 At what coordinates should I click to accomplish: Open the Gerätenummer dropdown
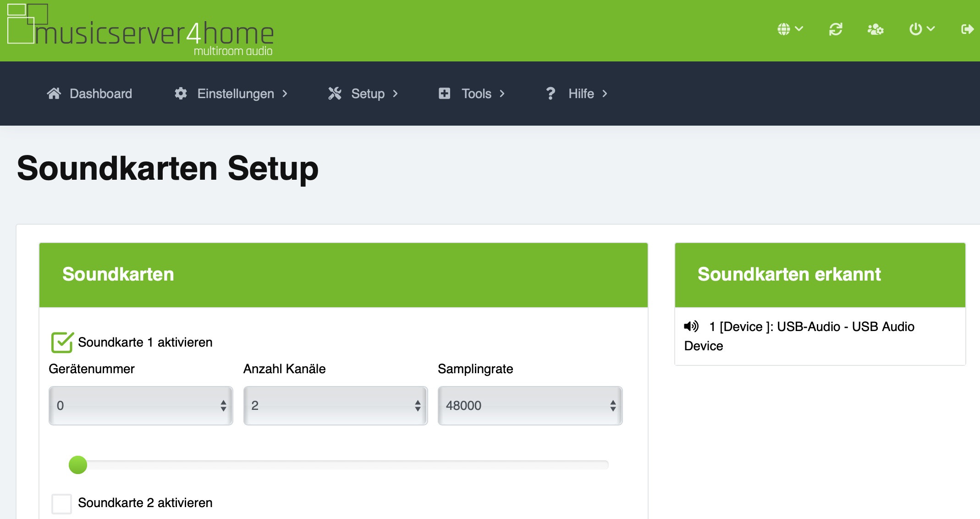[x=141, y=406]
